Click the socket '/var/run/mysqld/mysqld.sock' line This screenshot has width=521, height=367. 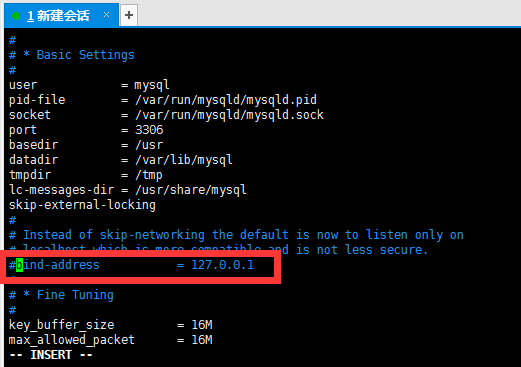(x=166, y=115)
